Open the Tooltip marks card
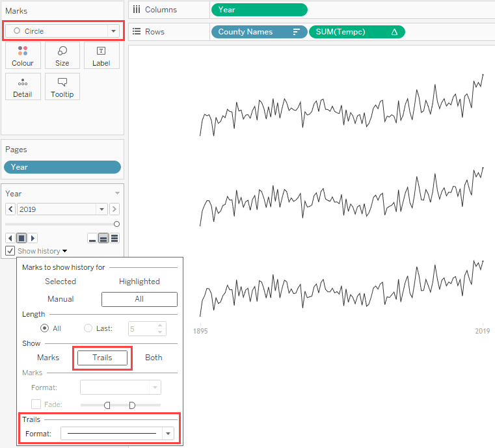The height and width of the screenshot is (448, 495). (x=62, y=86)
